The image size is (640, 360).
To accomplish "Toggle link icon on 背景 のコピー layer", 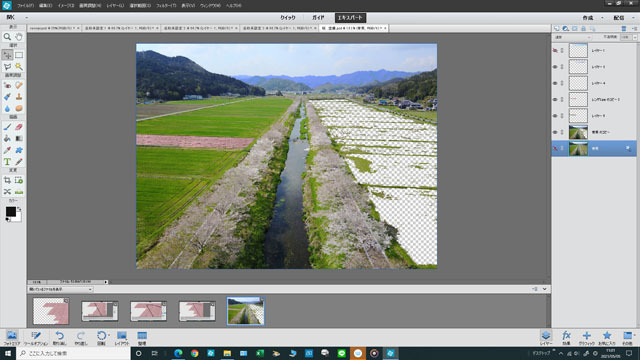I will coord(562,132).
